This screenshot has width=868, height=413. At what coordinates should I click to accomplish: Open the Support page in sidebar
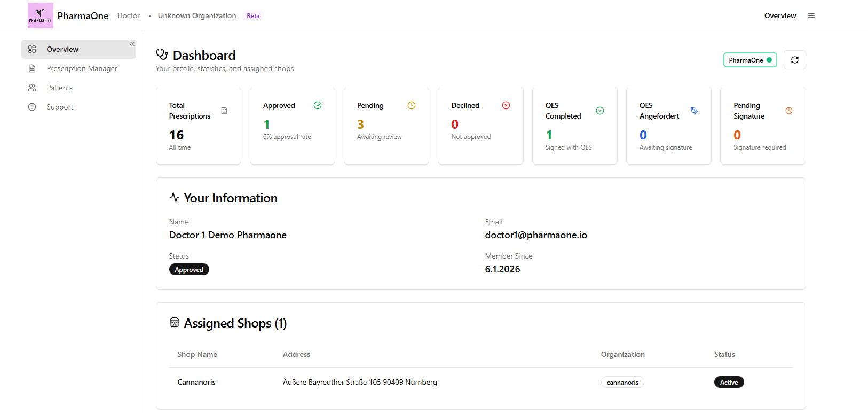[60, 107]
